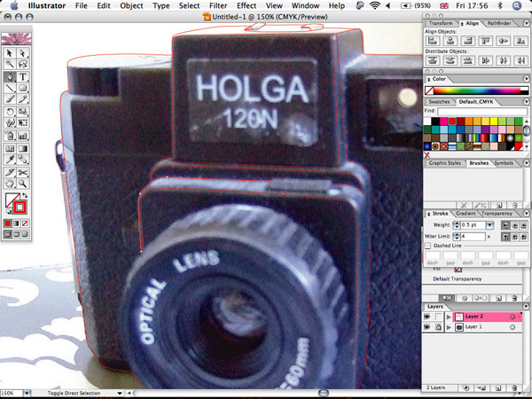This screenshot has height=399, width=532.
Task: Open Color panel flyout menu arrow
Action: (526, 79)
